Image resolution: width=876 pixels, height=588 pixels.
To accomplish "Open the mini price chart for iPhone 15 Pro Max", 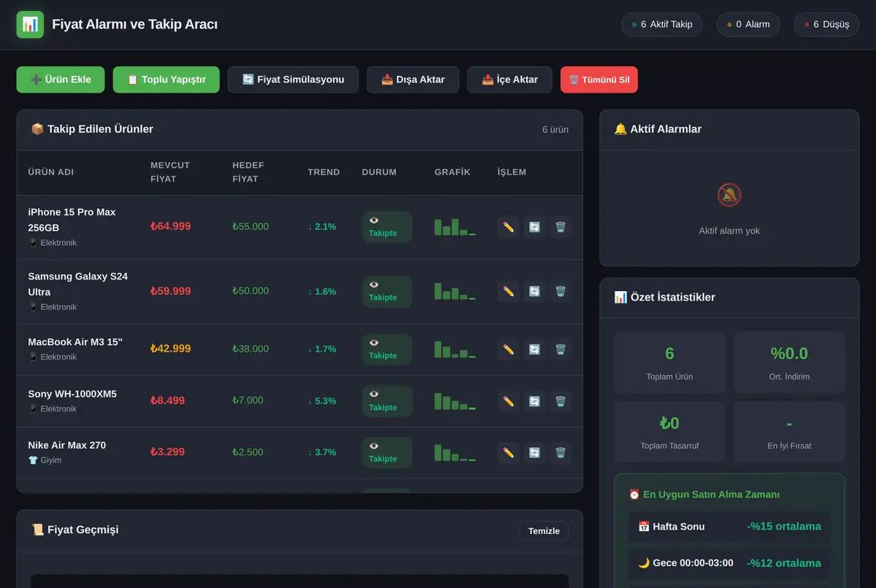I will pyautogui.click(x=455, y=227).
